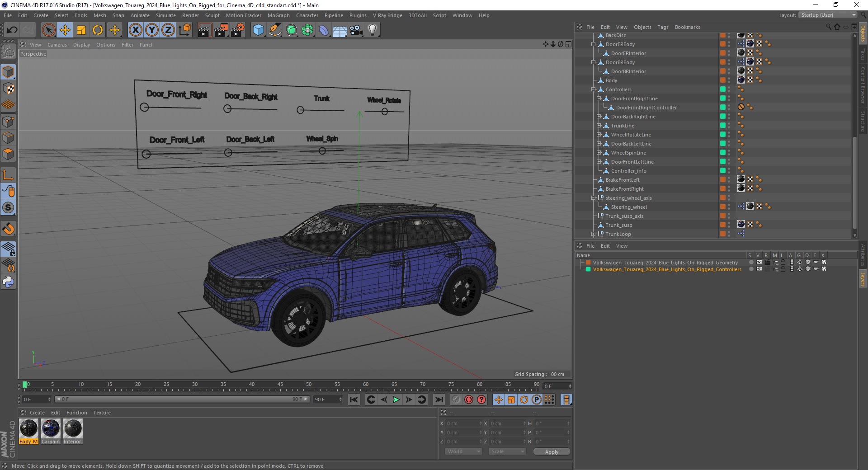This screenshot has height=470, width=868.
Task: Click the Floor environment icon
Action: tap(340, 30)
